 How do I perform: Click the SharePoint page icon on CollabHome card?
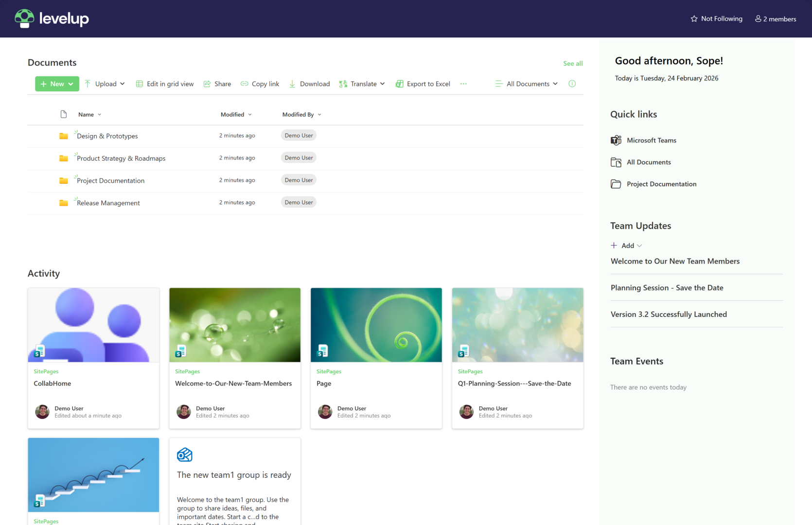pos(39,351)
